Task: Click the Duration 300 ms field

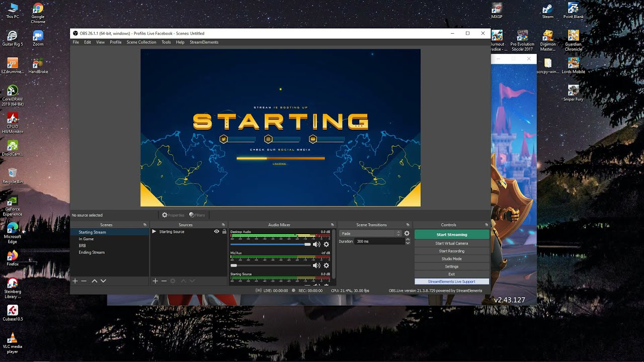Action: click(x=379, y=241)
